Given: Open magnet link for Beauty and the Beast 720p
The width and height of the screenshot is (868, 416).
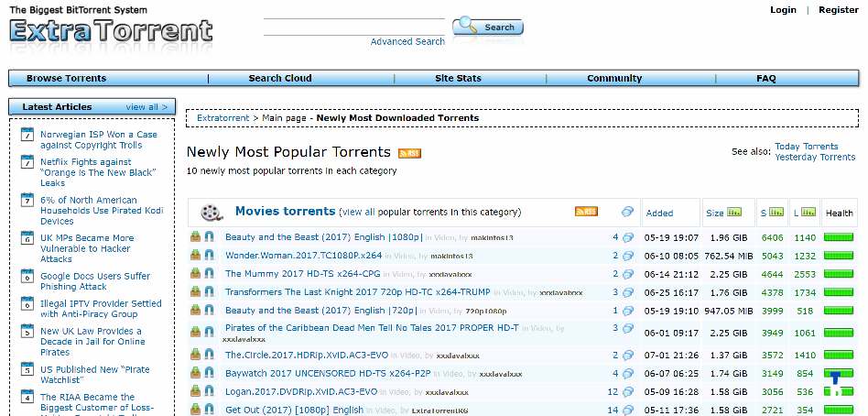Looking at the screenshot, I should (x=209, y=311).
